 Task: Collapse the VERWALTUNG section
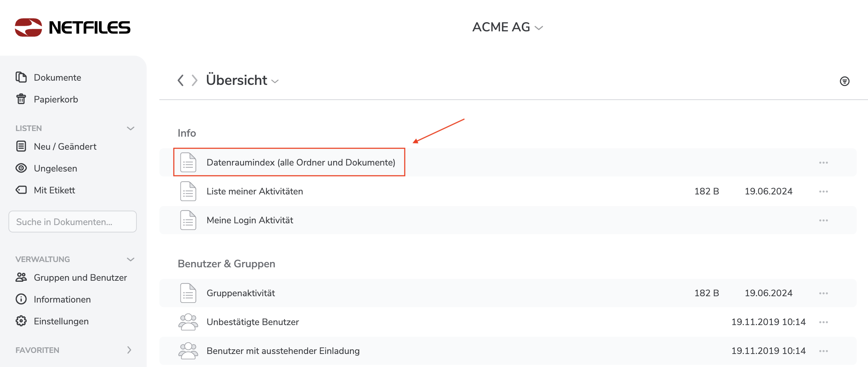click(x=130, y=259)
